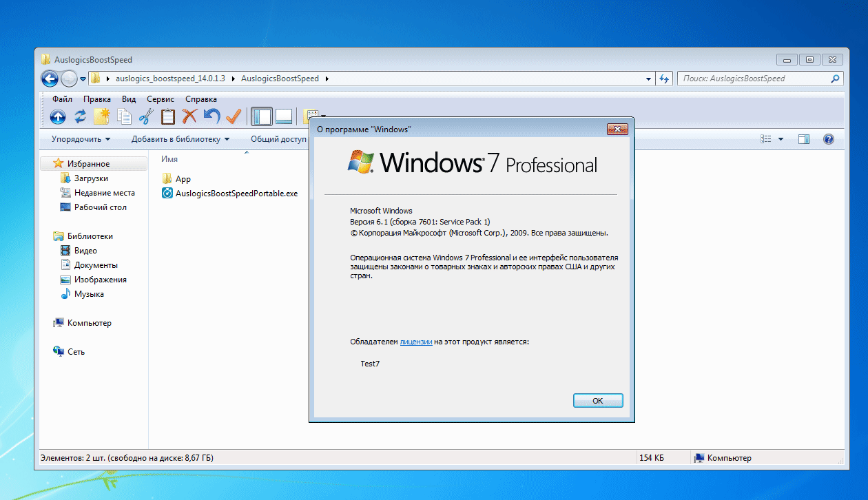This screenshot has height=500, width=868.
Task: Open the Добавить в библиотеку dropdown
Action: pyautogui.click(x=180, y=139)
